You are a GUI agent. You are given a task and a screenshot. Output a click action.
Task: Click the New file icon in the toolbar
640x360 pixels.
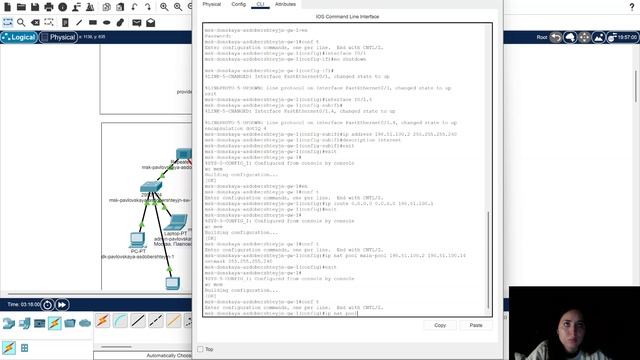point(7,7)
